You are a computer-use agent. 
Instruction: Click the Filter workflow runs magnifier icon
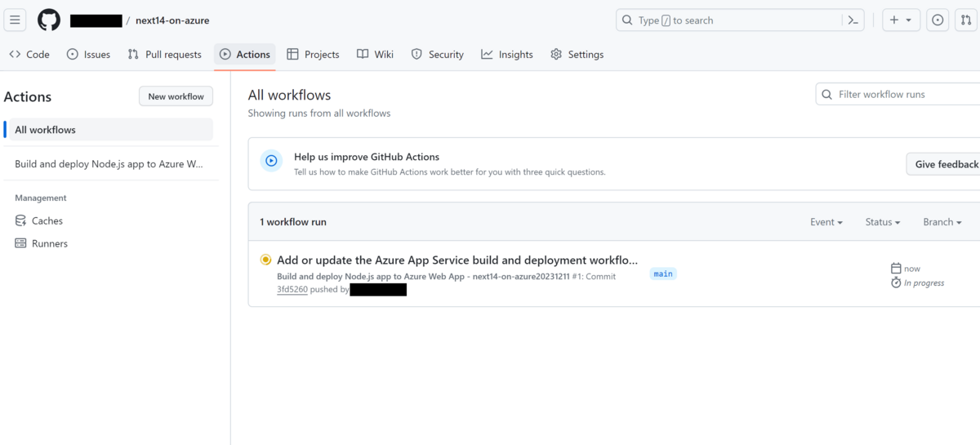(x=827, y=95)
